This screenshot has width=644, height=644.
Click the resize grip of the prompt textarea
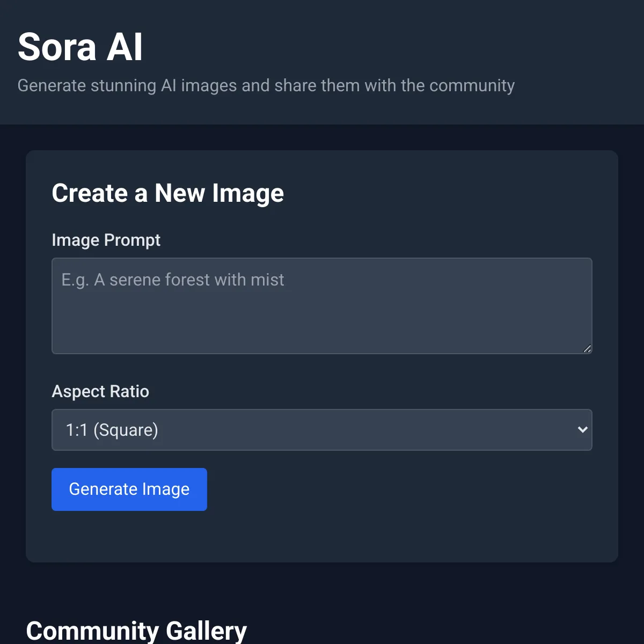pyautogui.click(x=587, y=349)
